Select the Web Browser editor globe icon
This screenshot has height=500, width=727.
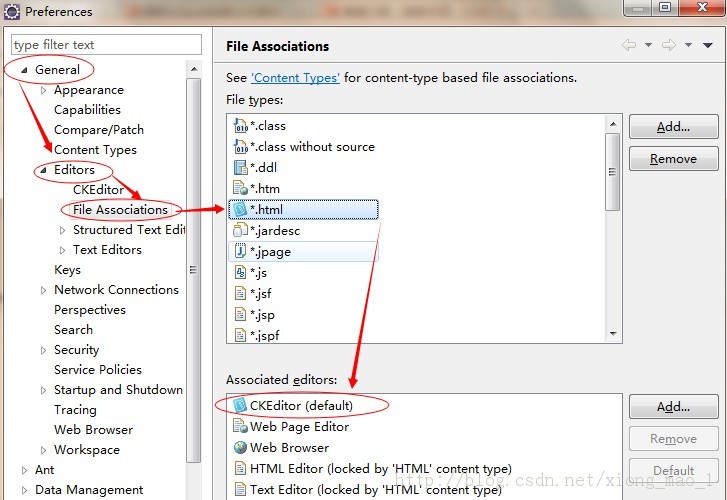[240, 448]
